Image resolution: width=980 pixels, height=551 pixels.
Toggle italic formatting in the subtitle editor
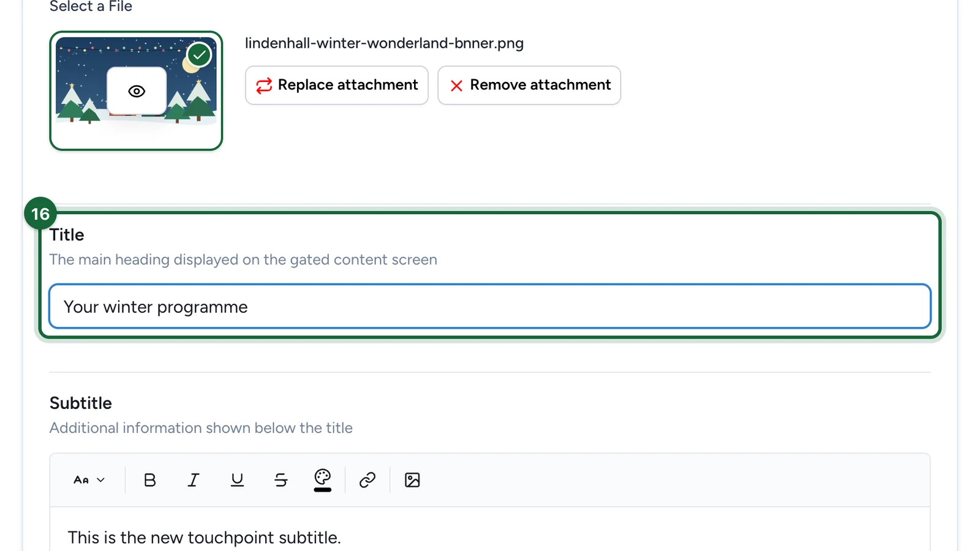click(x=194, y=480)
